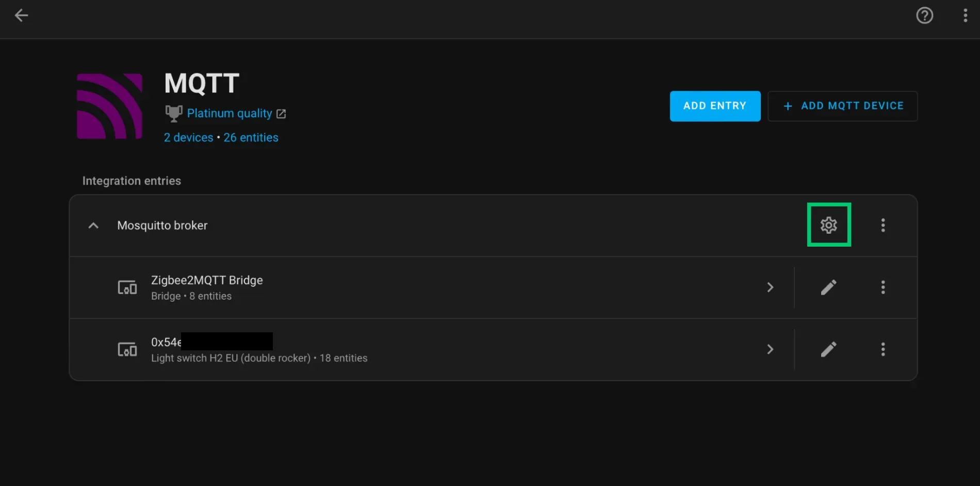Click the edit pencil for Zigbee2MQTT Bridge
The height and width of the screenshot is (486, 980).
[x=828, y=287]
